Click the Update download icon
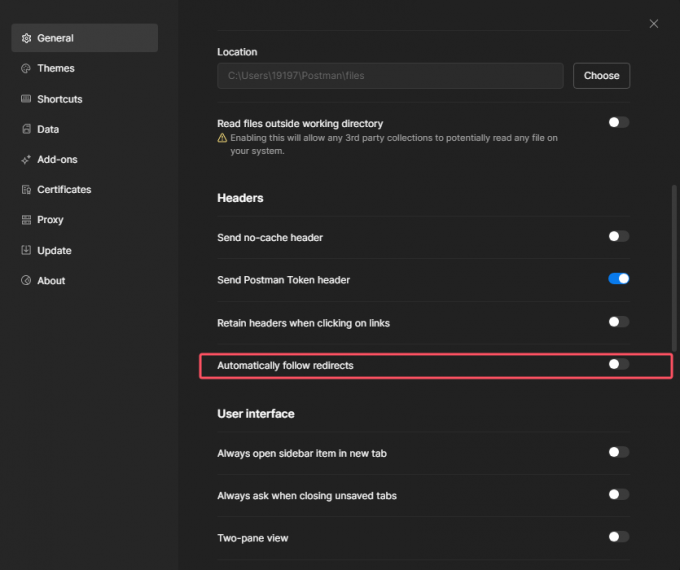This screenshot has width=680, height=570. 26,250
